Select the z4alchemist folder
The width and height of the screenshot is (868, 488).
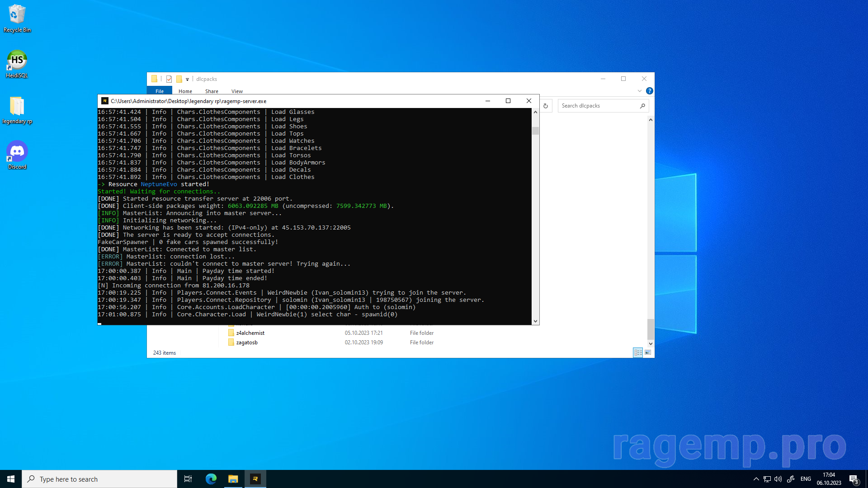[x=250, y=333]
